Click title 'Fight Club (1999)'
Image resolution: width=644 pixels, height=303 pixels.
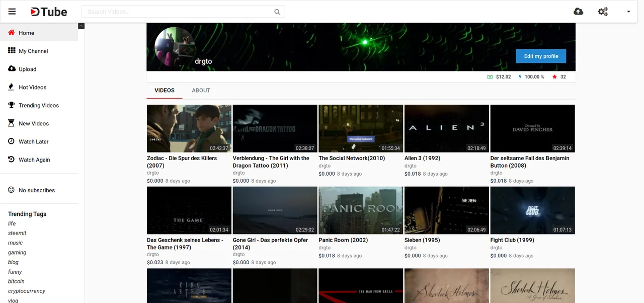pyautogui.click(x=512, y=240)
